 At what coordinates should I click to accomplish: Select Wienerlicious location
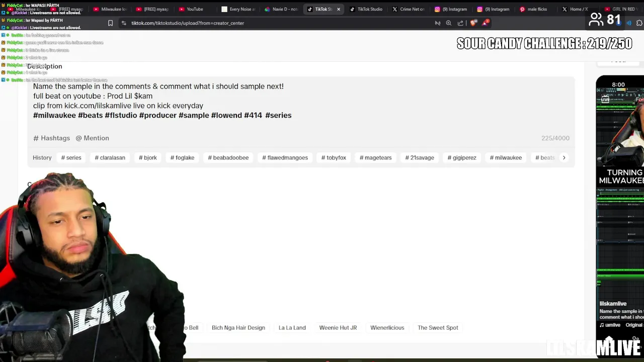point(387,328)
